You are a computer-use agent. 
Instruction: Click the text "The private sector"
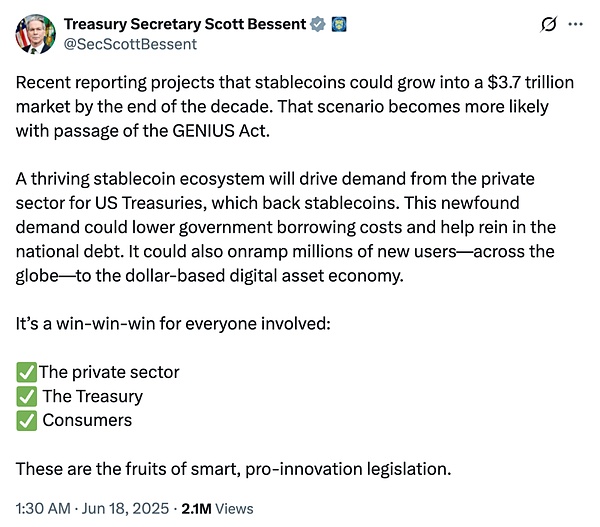(109, 372)
